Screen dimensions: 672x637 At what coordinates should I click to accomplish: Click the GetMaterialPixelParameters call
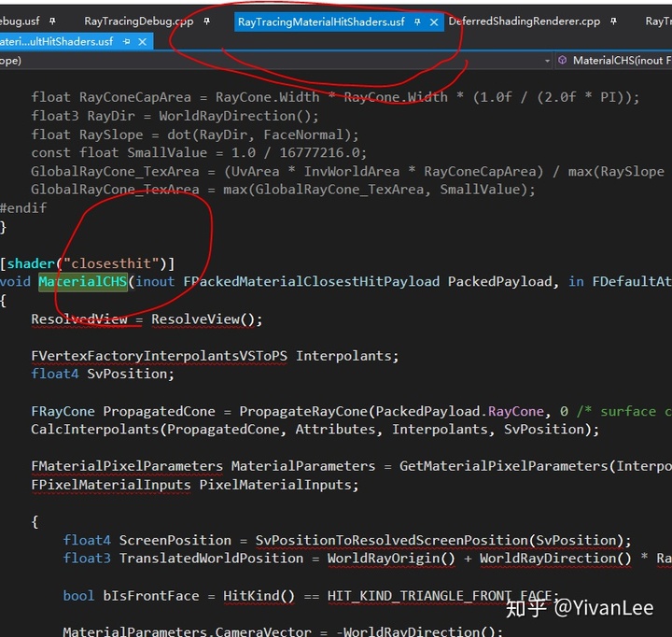coord(504,466)
